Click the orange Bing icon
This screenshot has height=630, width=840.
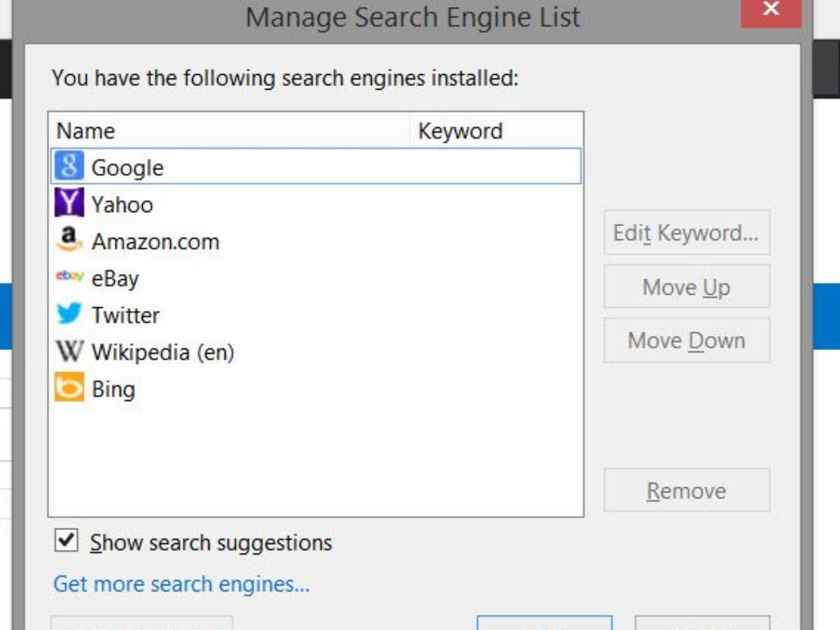pos(69,388)
